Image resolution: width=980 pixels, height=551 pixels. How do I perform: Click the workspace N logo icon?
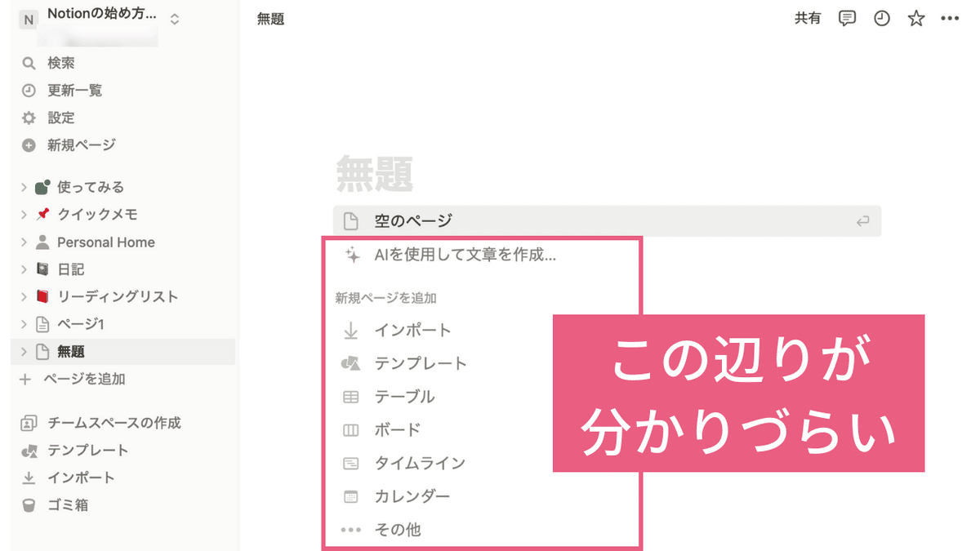(29, 20)
